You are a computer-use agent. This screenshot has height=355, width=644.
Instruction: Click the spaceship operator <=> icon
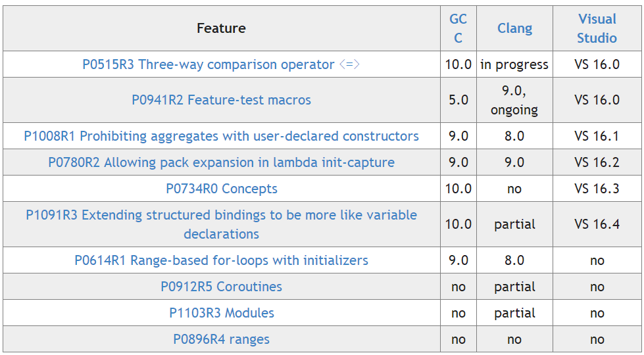click(350, 64)
